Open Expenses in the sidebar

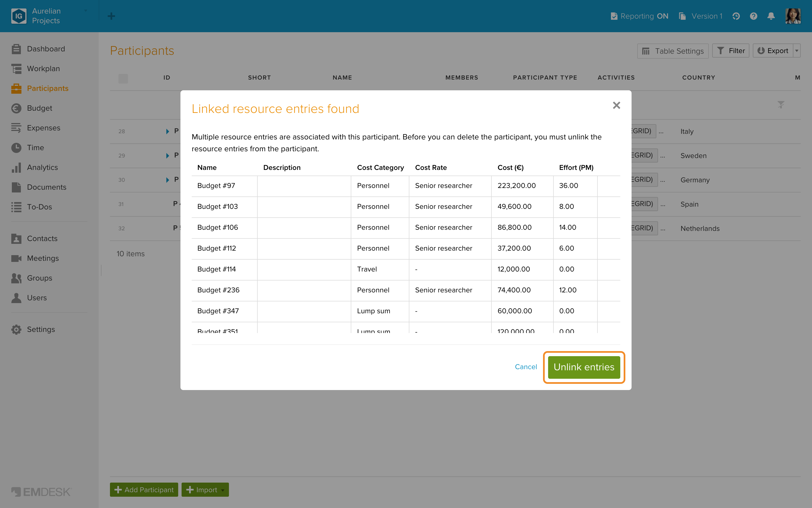click(43, 128)
